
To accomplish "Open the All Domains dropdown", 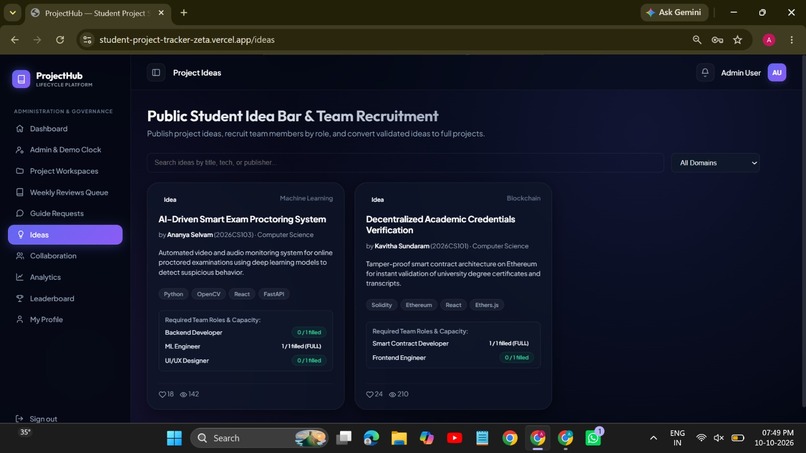I will point(715,162).
